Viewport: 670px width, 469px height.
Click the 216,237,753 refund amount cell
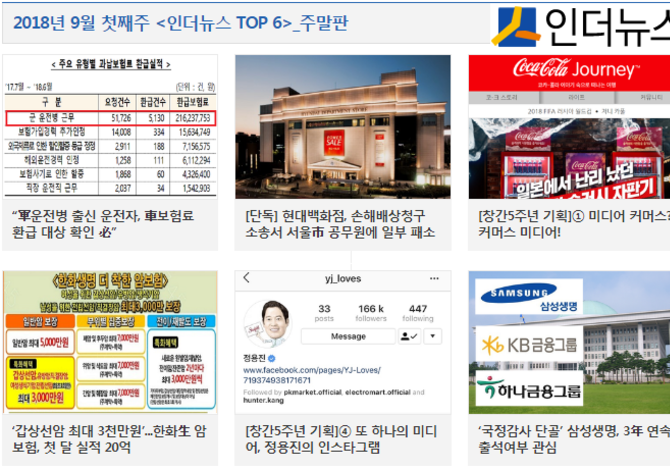point(193,118)
